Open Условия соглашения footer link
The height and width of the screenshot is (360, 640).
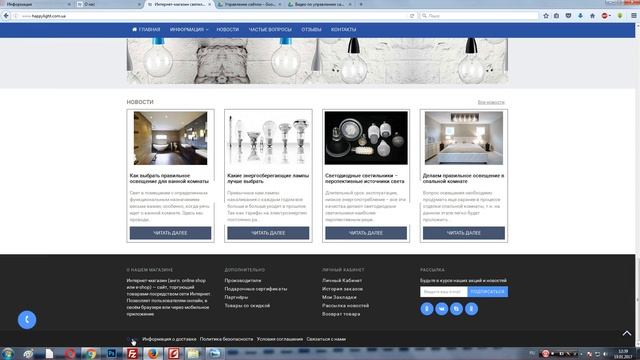point(280,339)
